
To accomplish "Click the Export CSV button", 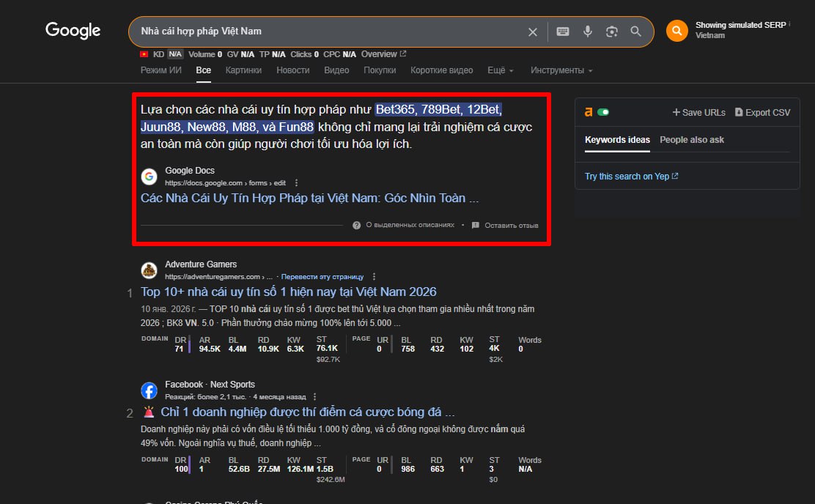I will pos(762,112).
